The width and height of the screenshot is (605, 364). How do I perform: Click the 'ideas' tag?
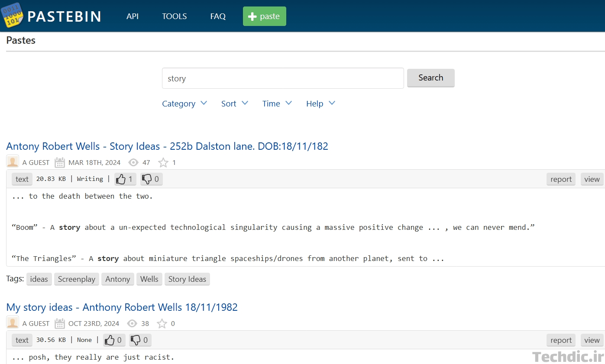(x=39, y=279)
